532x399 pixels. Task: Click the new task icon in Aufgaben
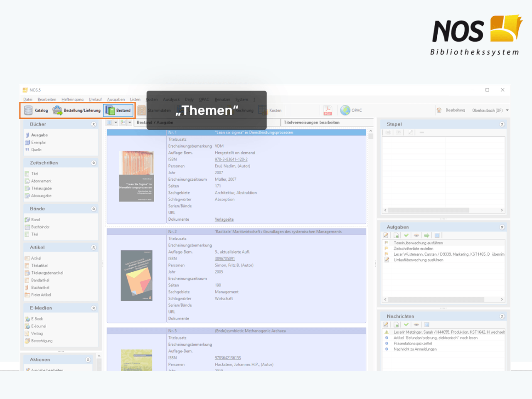396,236
